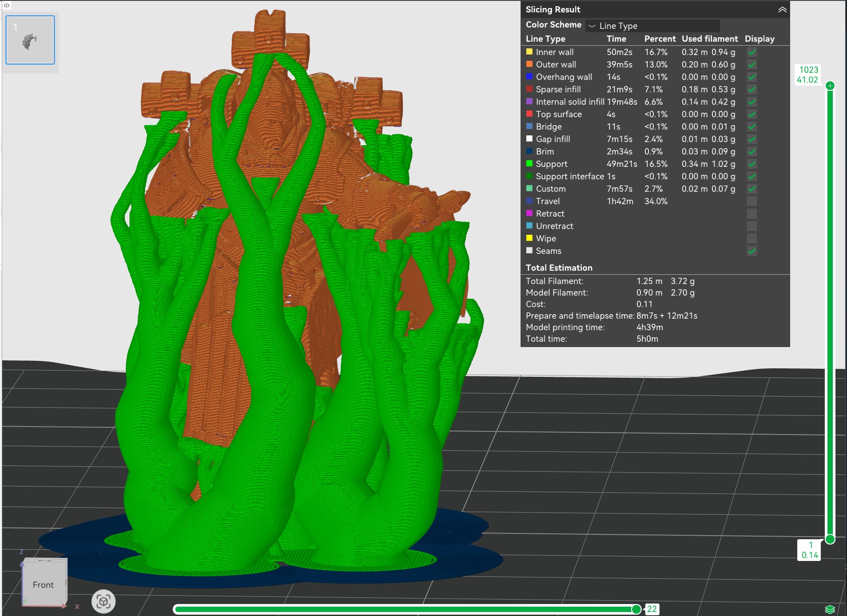This screenshot has width=847, height=616.
Task: Toggle Internal solid infill display checkbox
Action: pyautogui.click(x=752, y=102)
